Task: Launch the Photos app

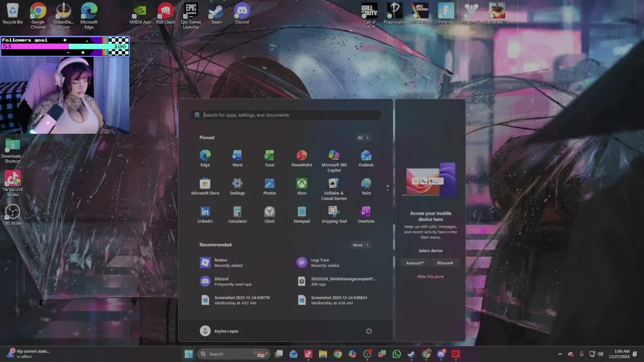Action: [270, 187]
